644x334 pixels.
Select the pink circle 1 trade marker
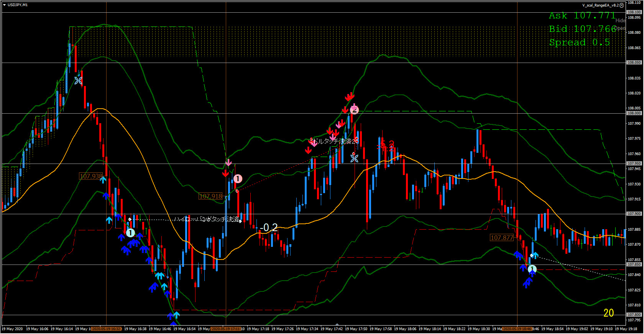[x=238, y=179]
